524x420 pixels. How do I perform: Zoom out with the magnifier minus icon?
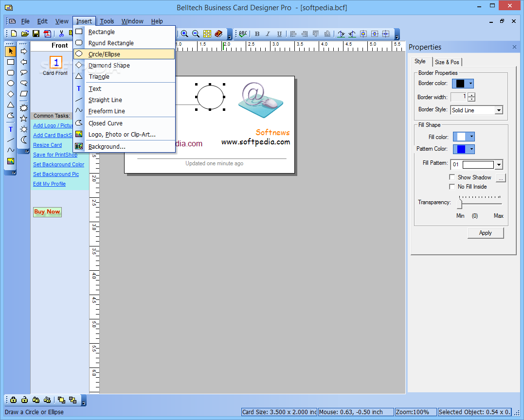(196, 34)
